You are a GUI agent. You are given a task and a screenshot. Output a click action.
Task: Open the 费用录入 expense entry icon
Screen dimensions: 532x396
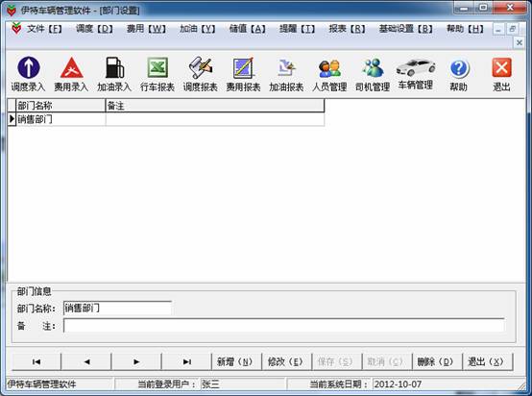click(72, 74)
